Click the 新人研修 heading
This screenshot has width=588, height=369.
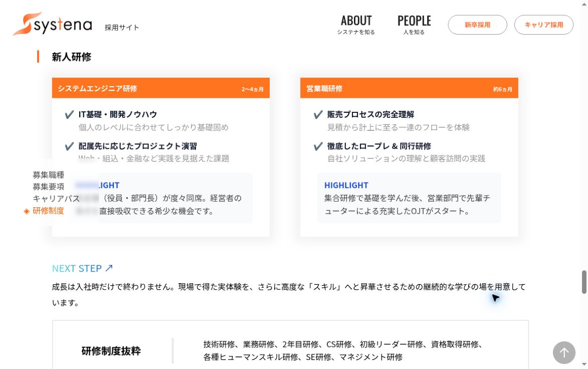72,57
